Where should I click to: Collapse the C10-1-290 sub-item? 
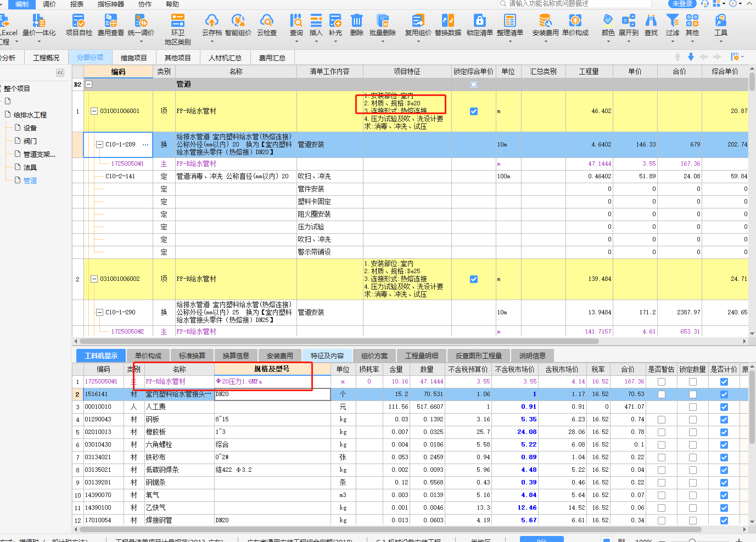(x=100, y=313)
